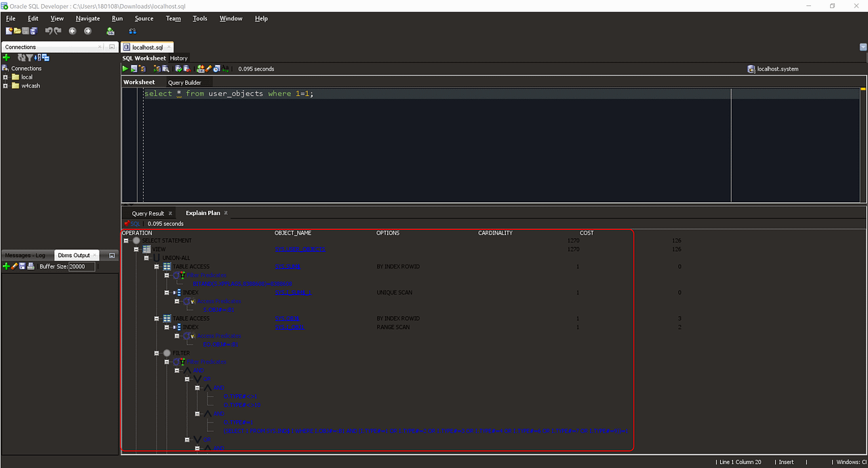
Task: Click the Save file icon
Action: coord(24,31)
